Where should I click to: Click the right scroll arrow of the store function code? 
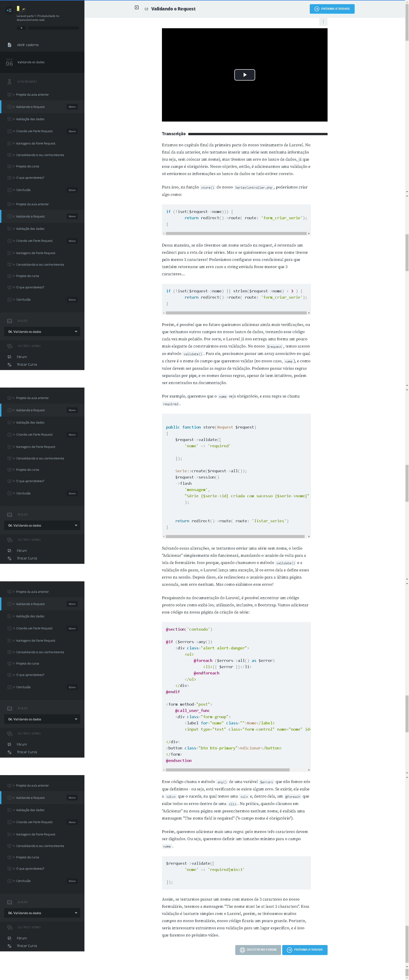309,536
